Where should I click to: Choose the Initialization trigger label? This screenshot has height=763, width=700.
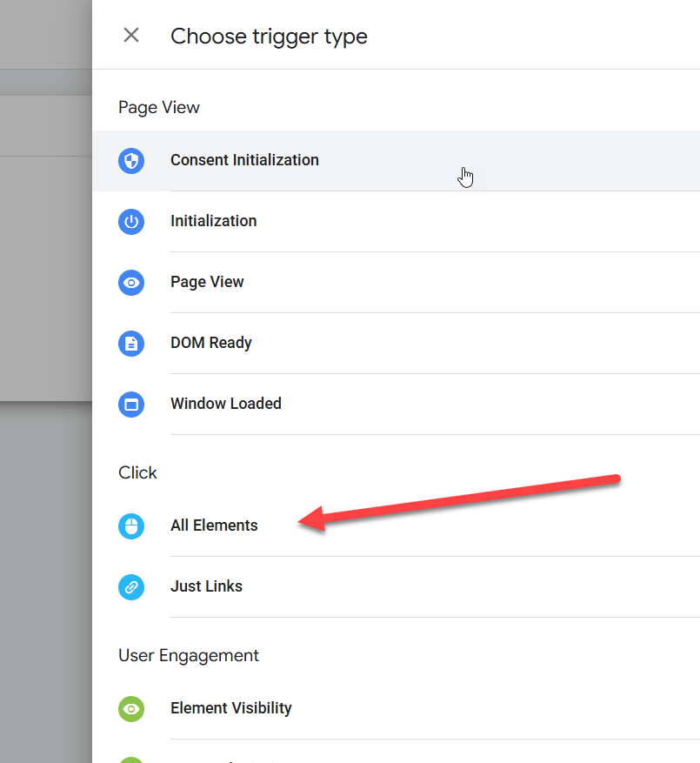coord(213,221)
